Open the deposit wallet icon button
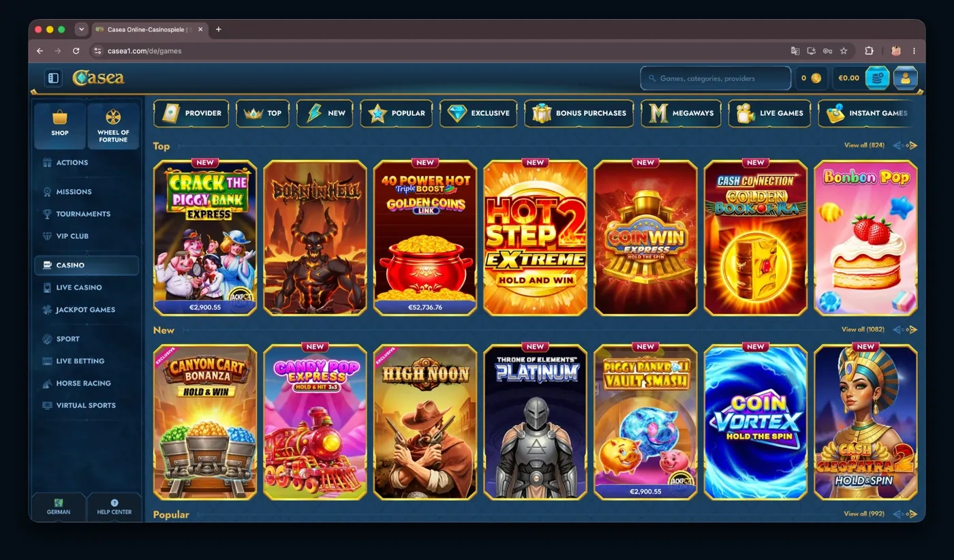 [877, 78]
